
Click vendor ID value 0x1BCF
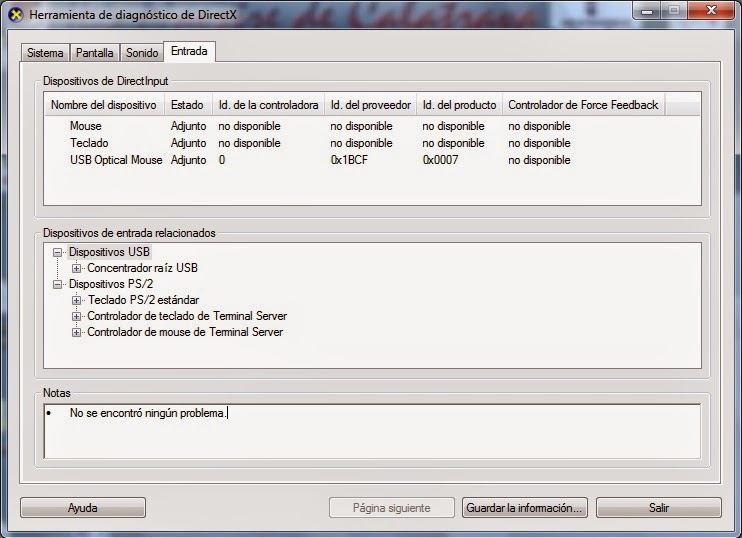point(349,160)
